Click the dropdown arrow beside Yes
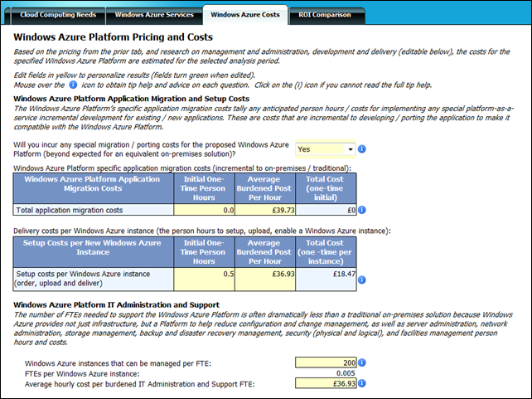The height and width of the screenshot is (399, 532). (351, 149)
